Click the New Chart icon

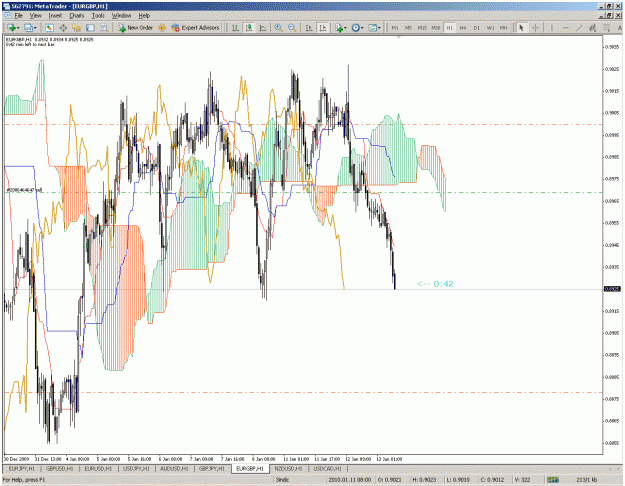[x=11, y=28]
